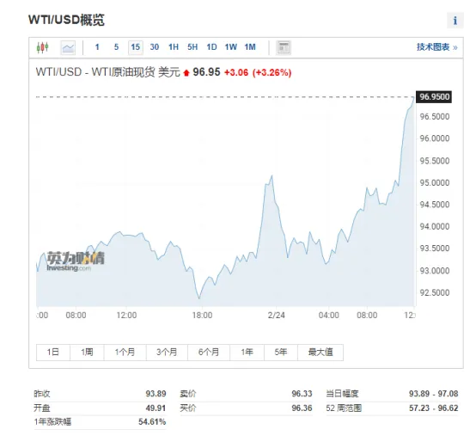Click the +3.06 change value

236,72
